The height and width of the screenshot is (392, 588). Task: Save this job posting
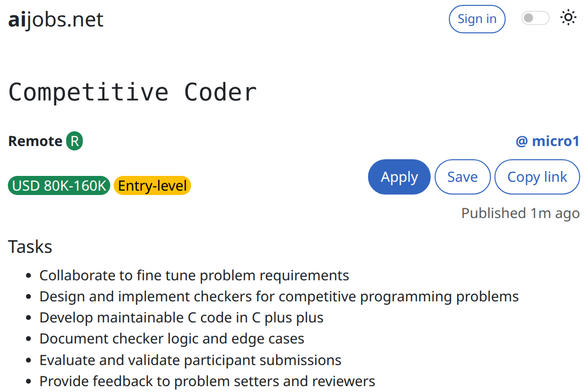[x=462, y=177]
